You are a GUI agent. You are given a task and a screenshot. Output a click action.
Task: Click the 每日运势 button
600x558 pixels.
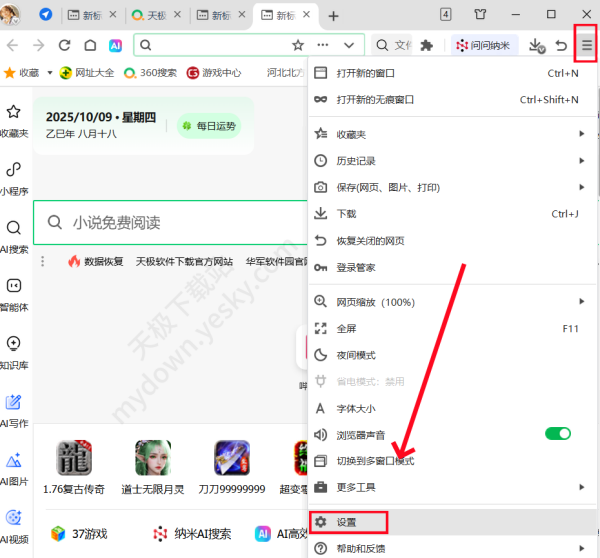tap(208, 126)
